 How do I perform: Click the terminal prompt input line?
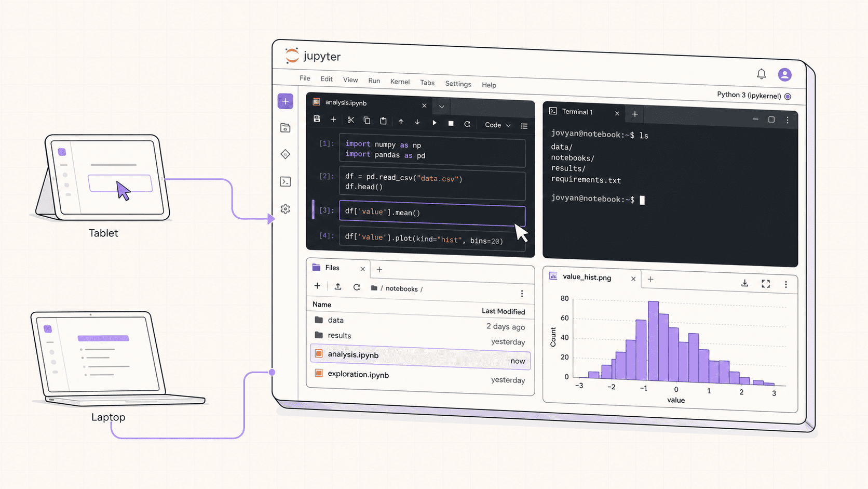coord(598,200)
